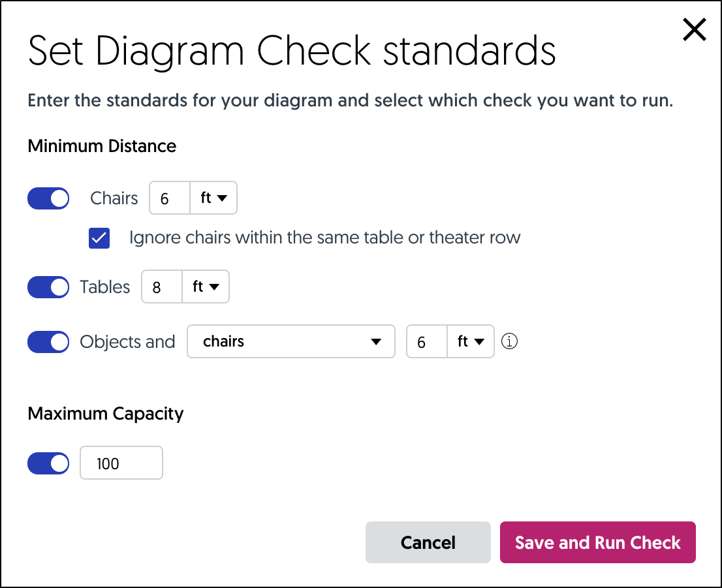This screenshot has height=588, width=722.
Task: Open the unit dropdown next to Tables
Action: (206, 286)
